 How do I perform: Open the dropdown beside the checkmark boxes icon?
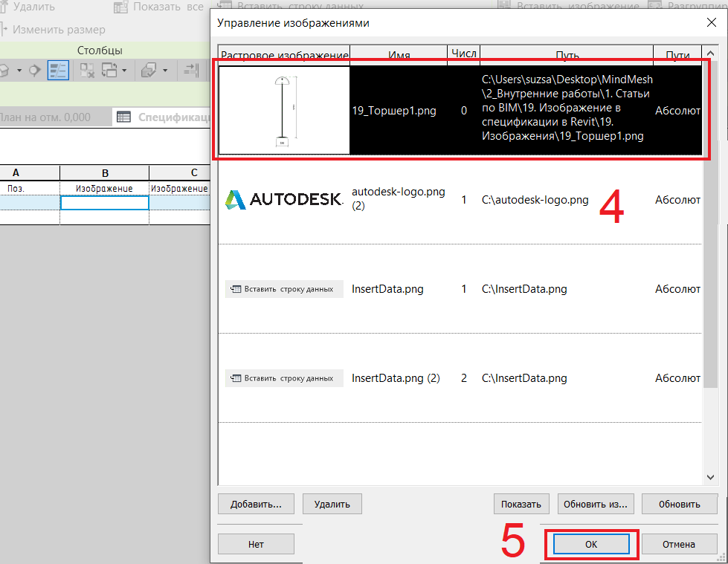click(165, 71)
